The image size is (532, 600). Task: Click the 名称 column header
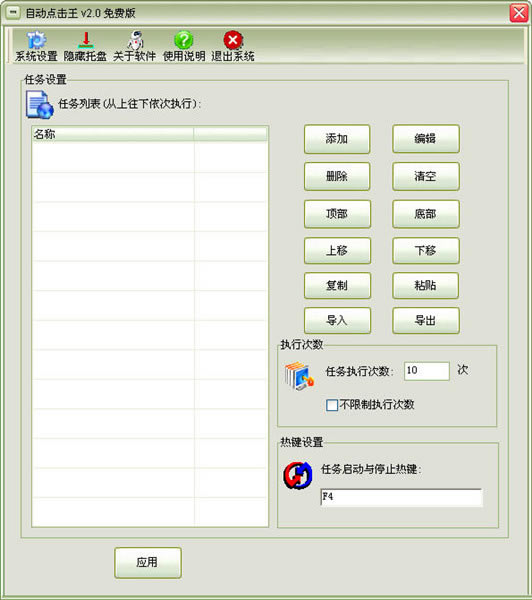pos(113,134)
